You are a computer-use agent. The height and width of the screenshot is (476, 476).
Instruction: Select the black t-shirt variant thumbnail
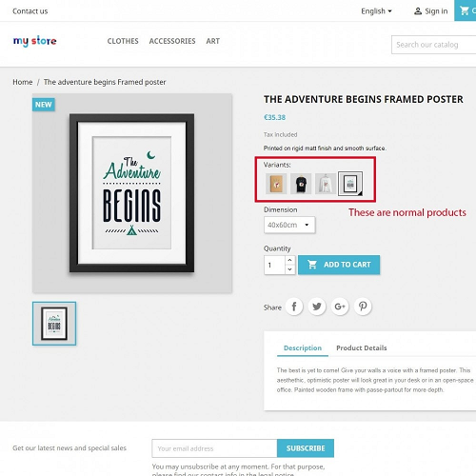click(301, 184)
